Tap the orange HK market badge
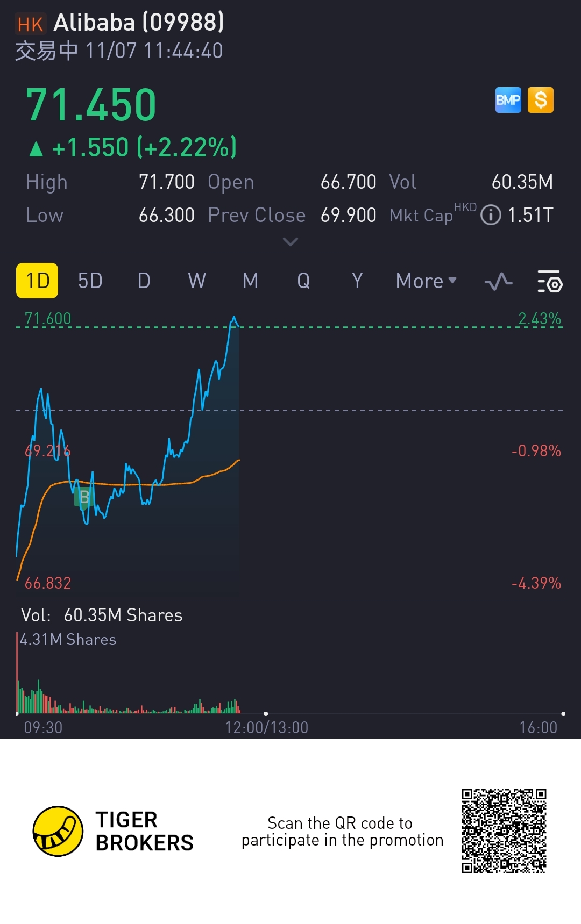The width and height of the screenshot is (581, 924). 30,24
